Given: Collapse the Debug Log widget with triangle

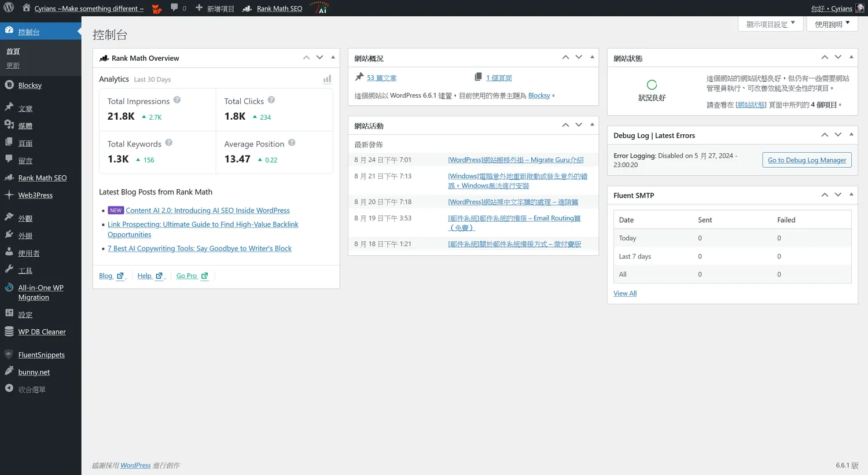Looking at the screenshot, I should (851, 134).
